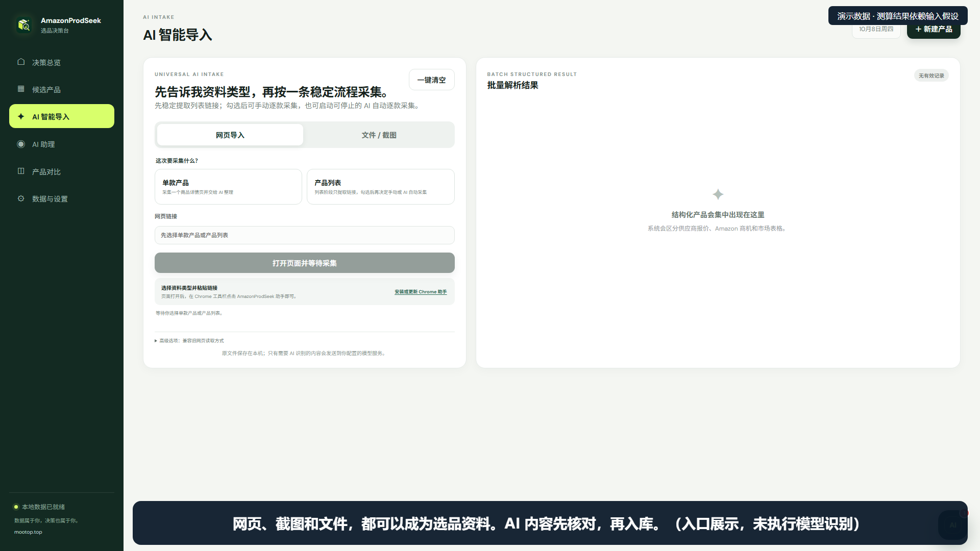
Task: Click the UNIVERSAL AI INTAKE caption
Action: click(x=189, y=74)
